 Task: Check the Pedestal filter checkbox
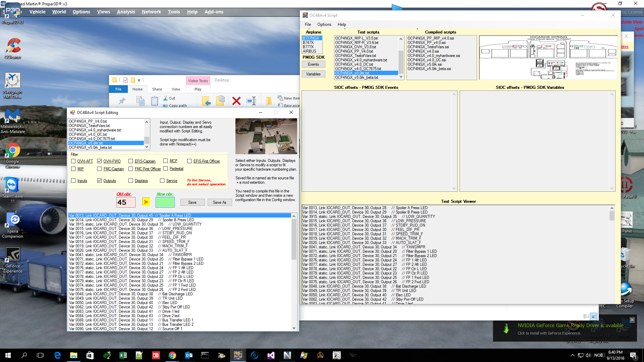point(166,169)
